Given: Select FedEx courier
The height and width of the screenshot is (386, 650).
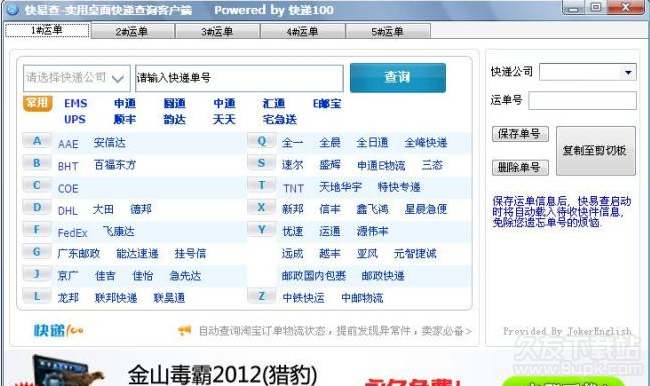Looking at the screenshot, I should tap(73, 233).
